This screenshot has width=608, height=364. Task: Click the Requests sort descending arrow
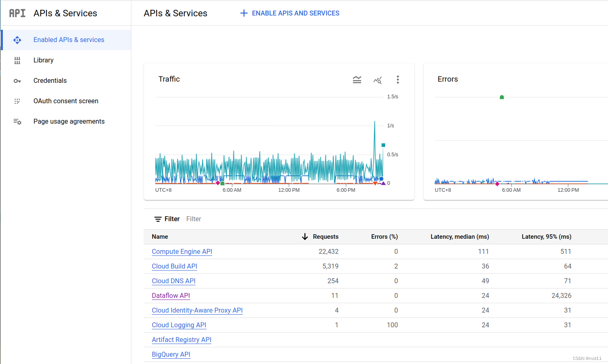click(305, 237)
